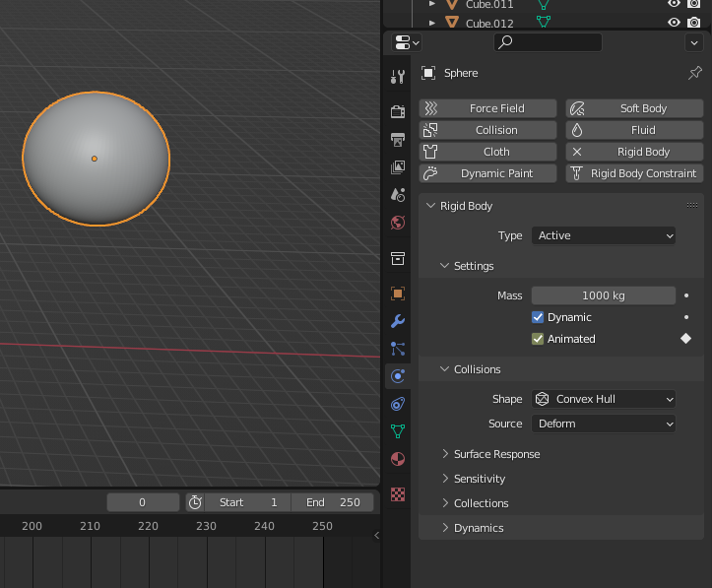Open the Render properties tab

pos(398,111)
